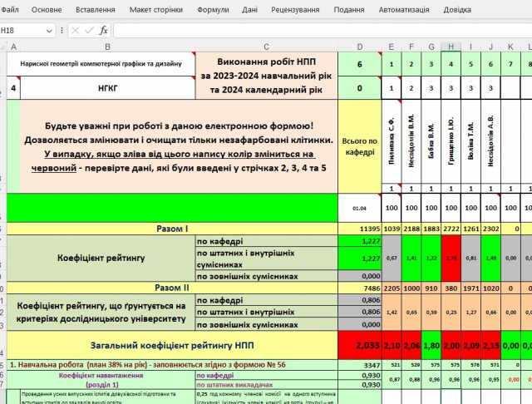532x404 pixels.
Task: Select the 'по штатних викладачах' label cell
Action: pyautogui.click(x=267, y=385)
